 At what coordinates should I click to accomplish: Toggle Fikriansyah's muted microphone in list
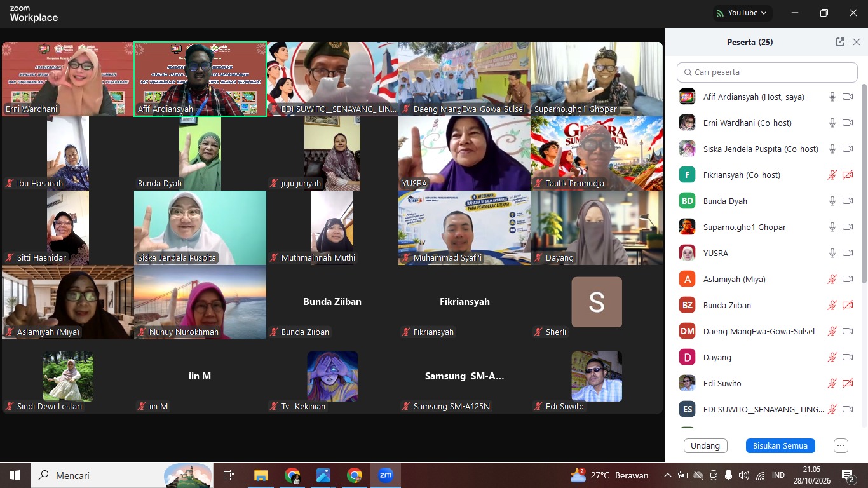click(x=832, y=175)
